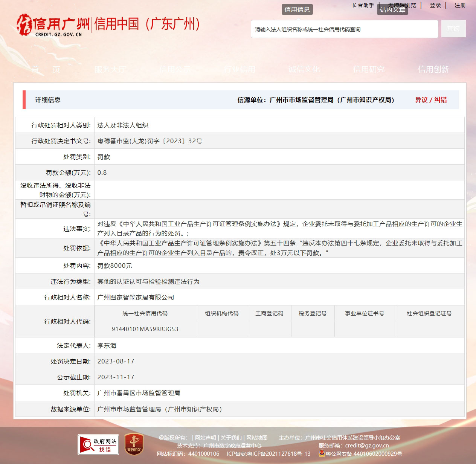Select the text 罚款8000元

point(115,266)
